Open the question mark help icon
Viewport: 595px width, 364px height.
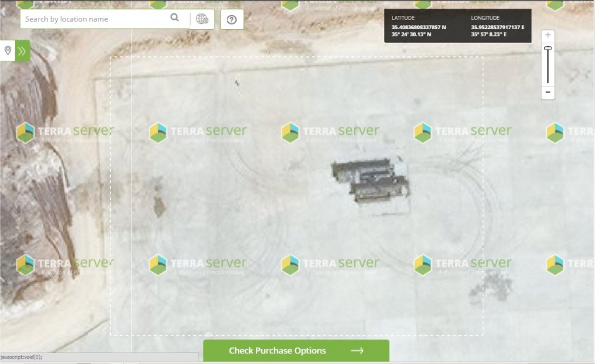click(232, 19)
